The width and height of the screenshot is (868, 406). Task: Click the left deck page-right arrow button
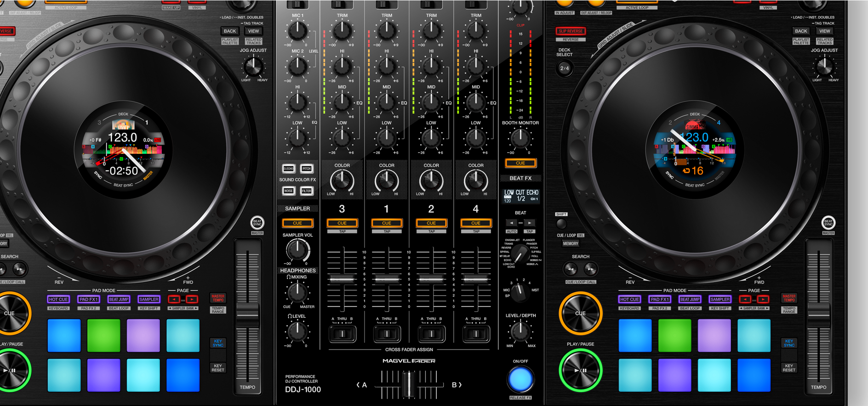click(x=192, y=299)
